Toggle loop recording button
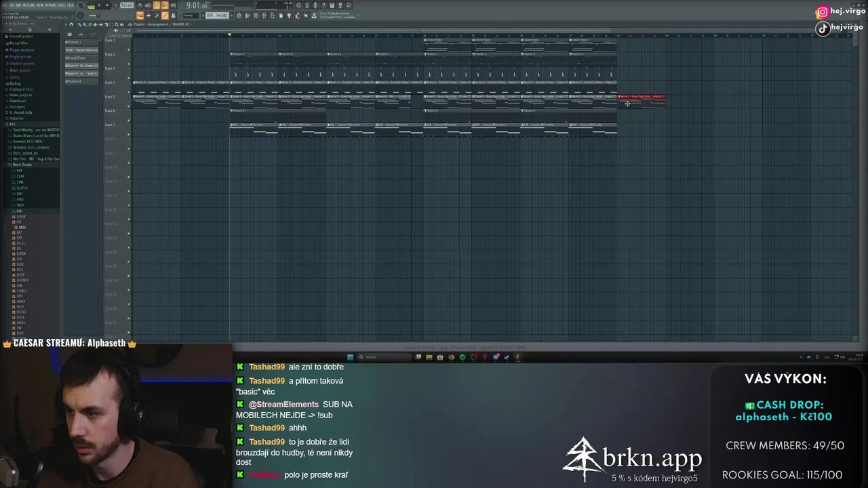The image size is (868, 488). click(x=173, y=5)
